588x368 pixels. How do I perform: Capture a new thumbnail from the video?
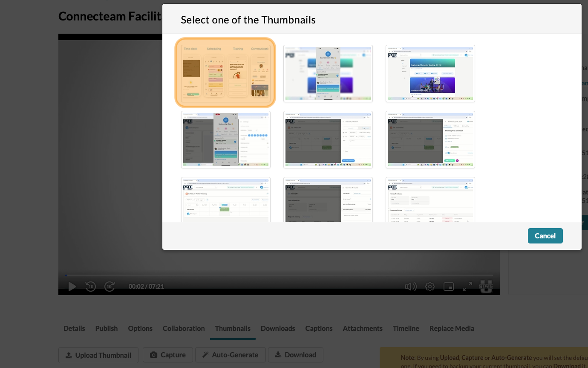pyautogui.click(x=167, y=354)
